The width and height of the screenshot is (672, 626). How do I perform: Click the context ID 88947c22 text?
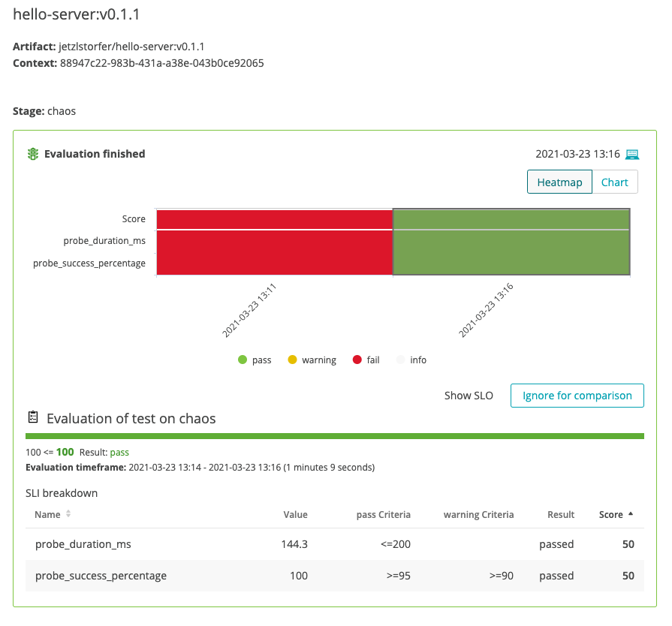161,63
